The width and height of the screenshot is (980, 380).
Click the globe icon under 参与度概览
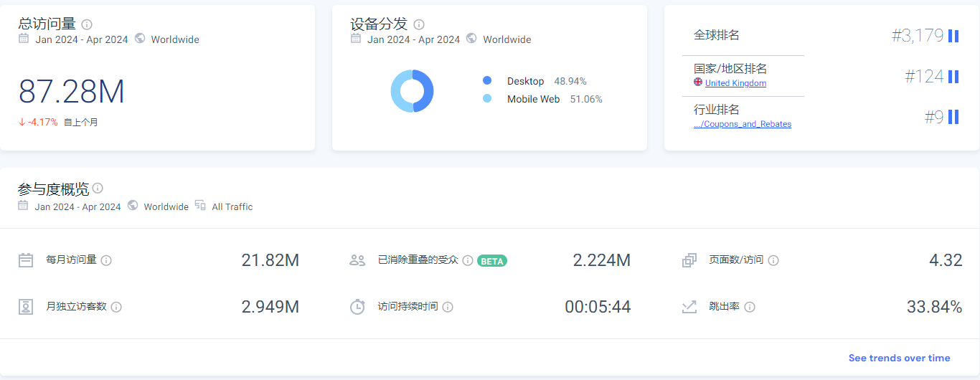133,206
